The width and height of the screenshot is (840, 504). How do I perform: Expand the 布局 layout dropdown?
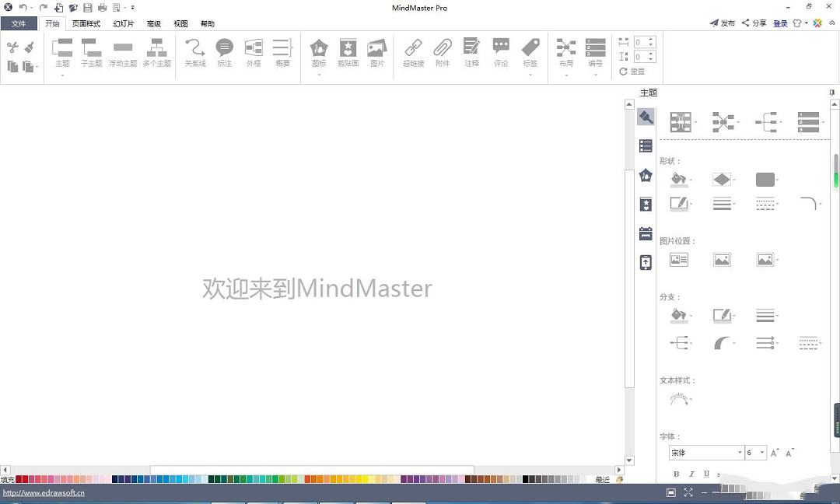click(x=565, y=75)
